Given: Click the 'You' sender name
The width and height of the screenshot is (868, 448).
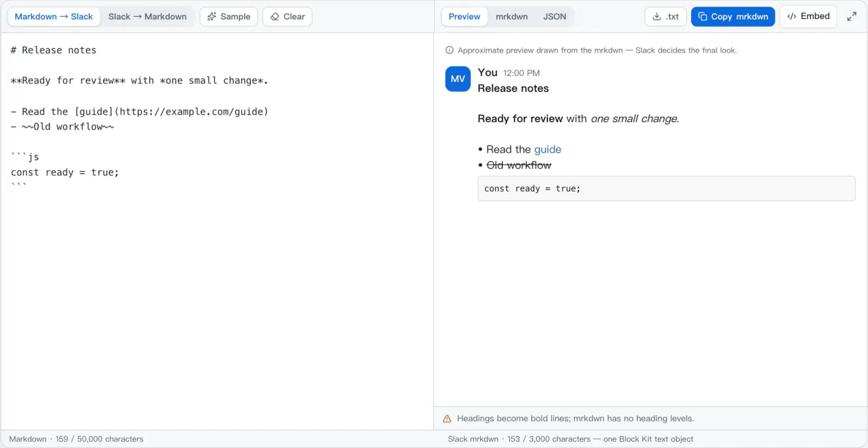Looking at the screenshot, I should [488, 72].
